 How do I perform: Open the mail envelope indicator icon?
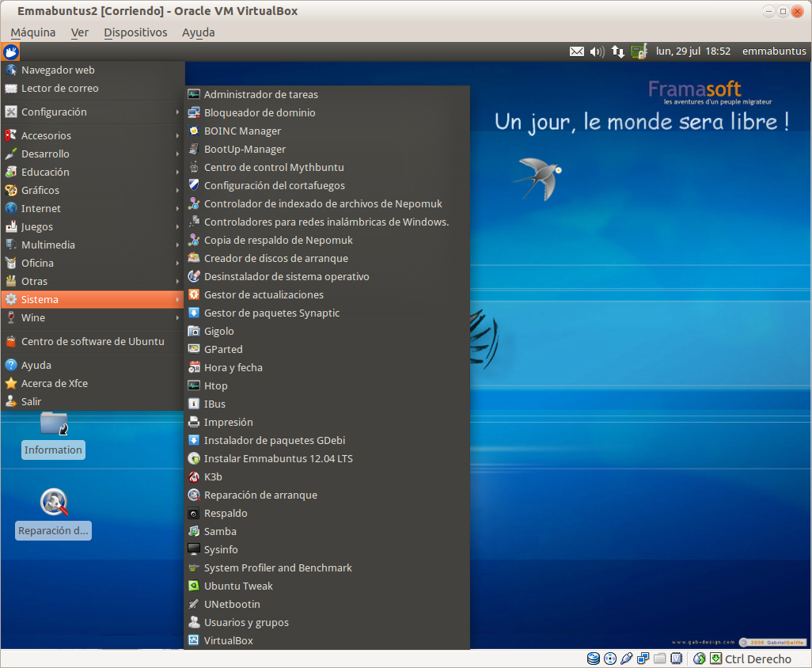point(577,51)
